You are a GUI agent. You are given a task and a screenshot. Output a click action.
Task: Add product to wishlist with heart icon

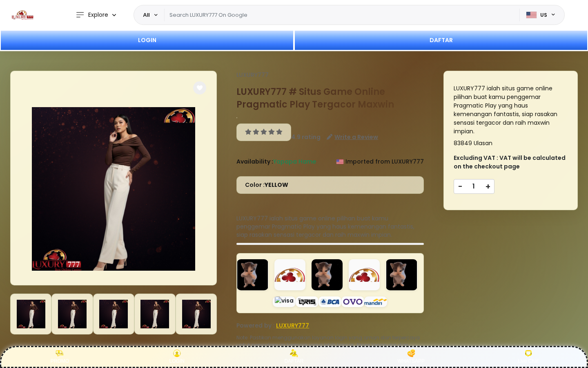[200, 88]
